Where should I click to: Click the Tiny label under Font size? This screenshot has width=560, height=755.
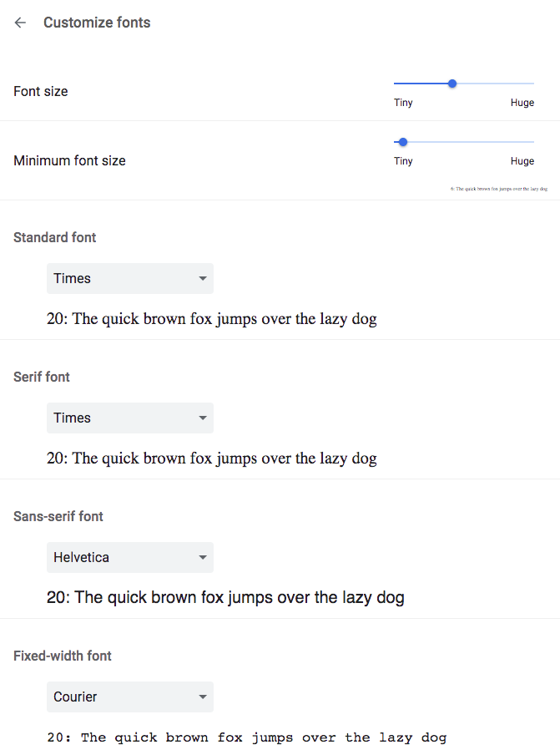pyautogui.click(x=403, y=103)
